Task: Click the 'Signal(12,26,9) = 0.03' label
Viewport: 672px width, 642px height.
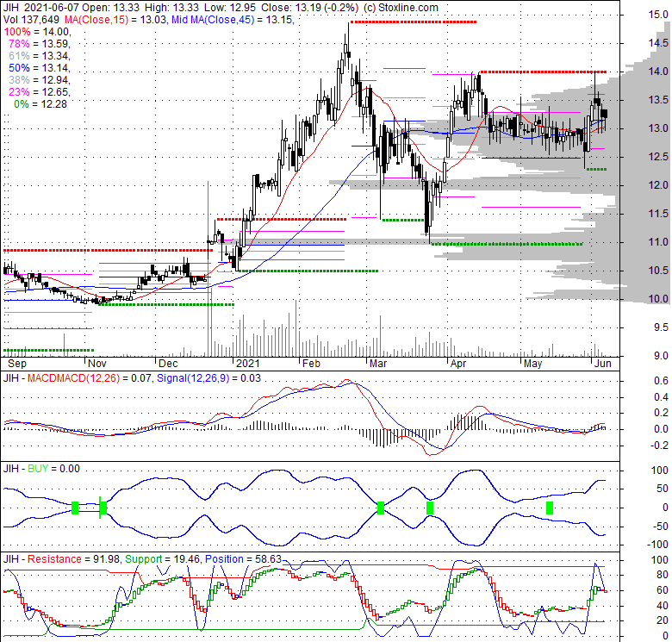Action: [x=208, y=378]
